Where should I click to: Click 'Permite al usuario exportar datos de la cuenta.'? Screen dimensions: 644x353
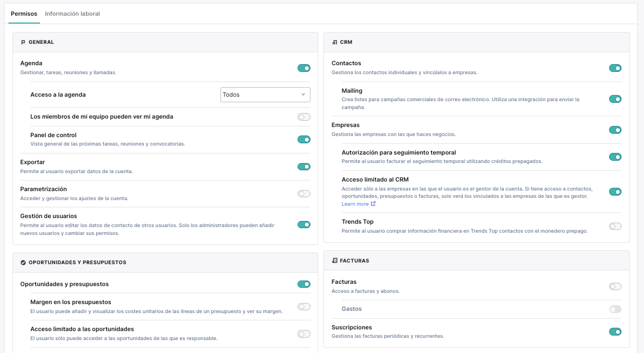point(76,171)
